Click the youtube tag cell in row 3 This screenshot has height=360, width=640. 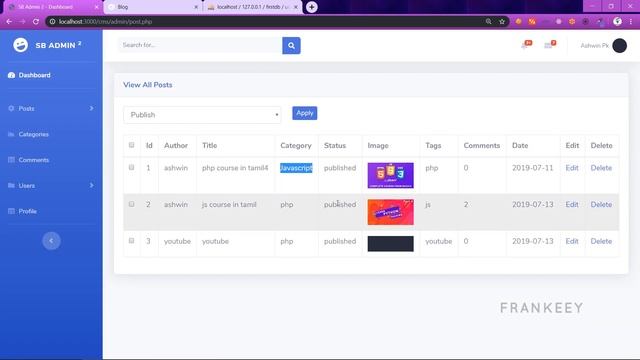pos(438,241)
